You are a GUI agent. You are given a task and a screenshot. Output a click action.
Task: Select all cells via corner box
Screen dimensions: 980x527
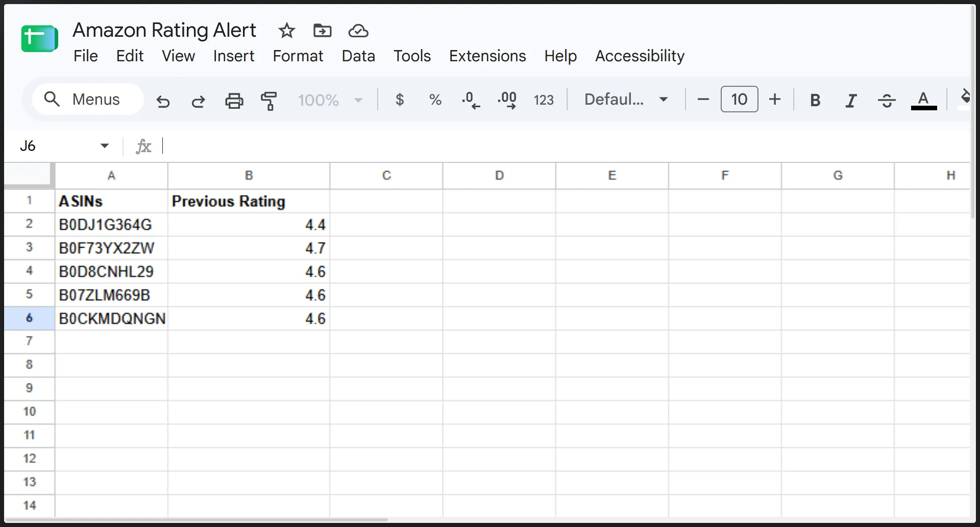click(29, 176)
